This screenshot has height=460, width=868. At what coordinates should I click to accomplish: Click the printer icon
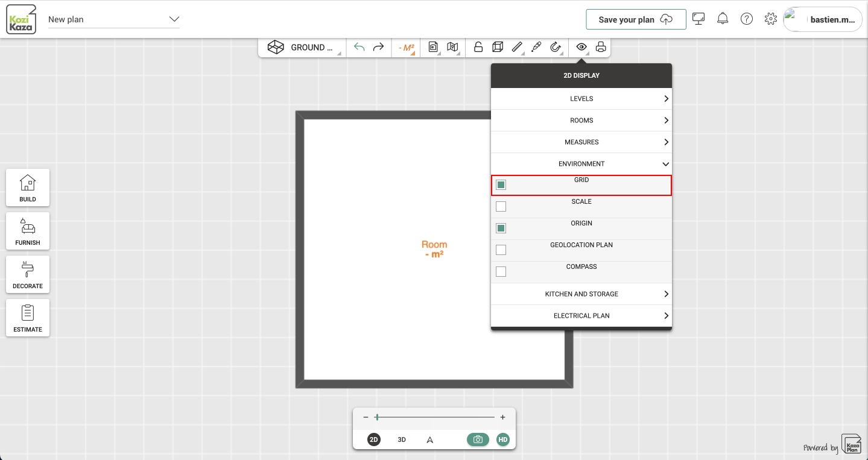coord(601,47)
